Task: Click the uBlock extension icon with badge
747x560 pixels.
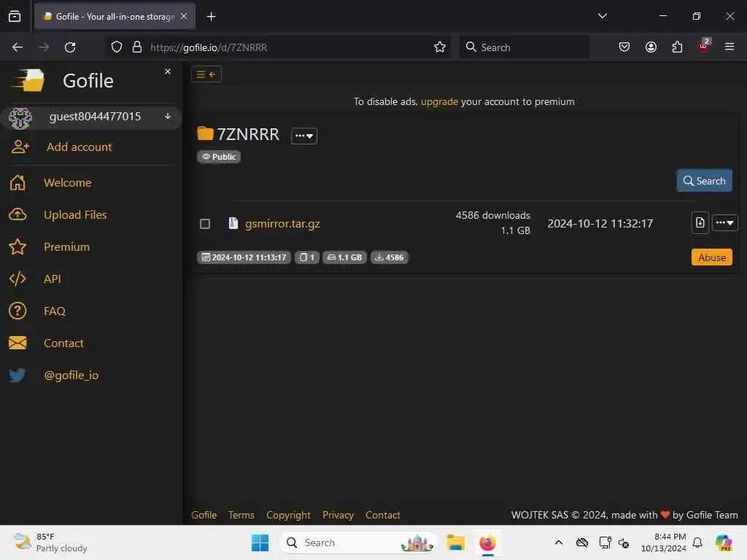Action: point(704,46)
